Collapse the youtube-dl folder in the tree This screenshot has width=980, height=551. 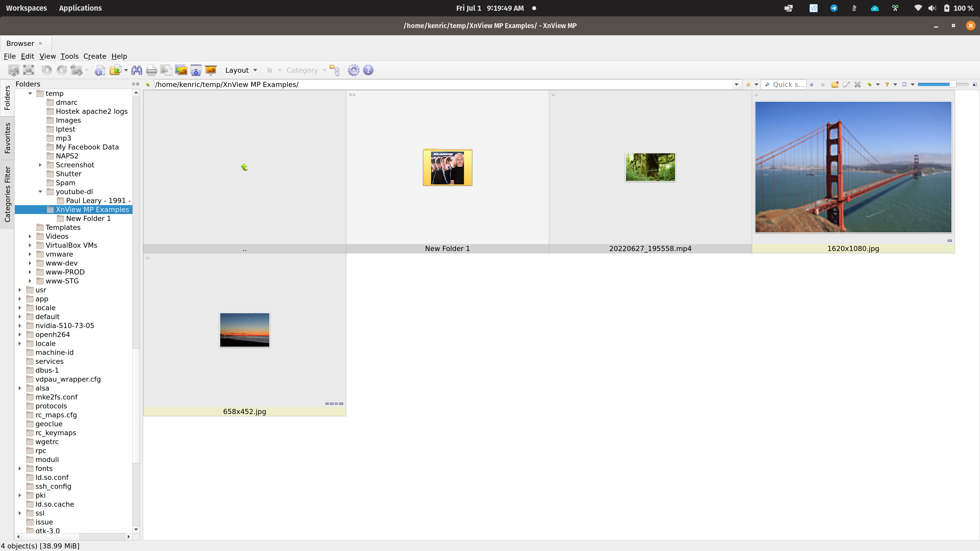tap(40, 192)
